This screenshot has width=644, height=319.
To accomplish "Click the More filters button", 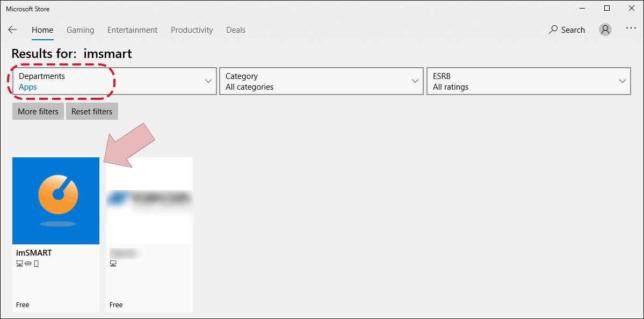I will click(38, 111).
